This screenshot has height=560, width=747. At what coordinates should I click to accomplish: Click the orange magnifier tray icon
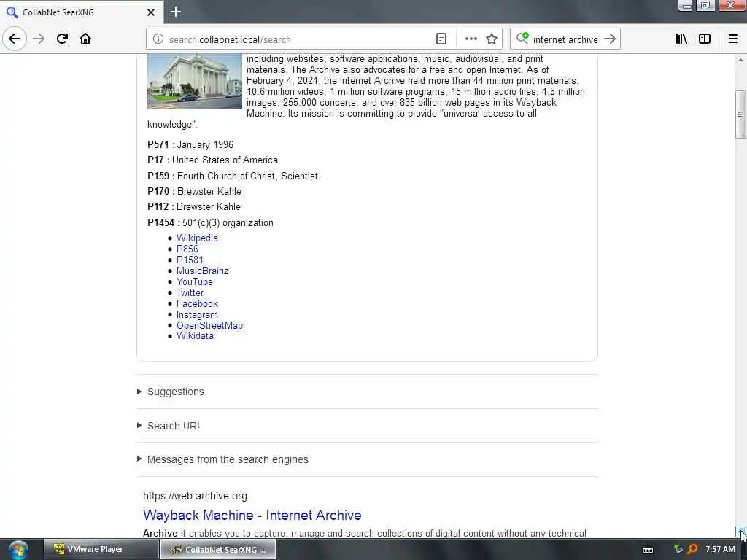pyautogui.click(x=692, y=550)
